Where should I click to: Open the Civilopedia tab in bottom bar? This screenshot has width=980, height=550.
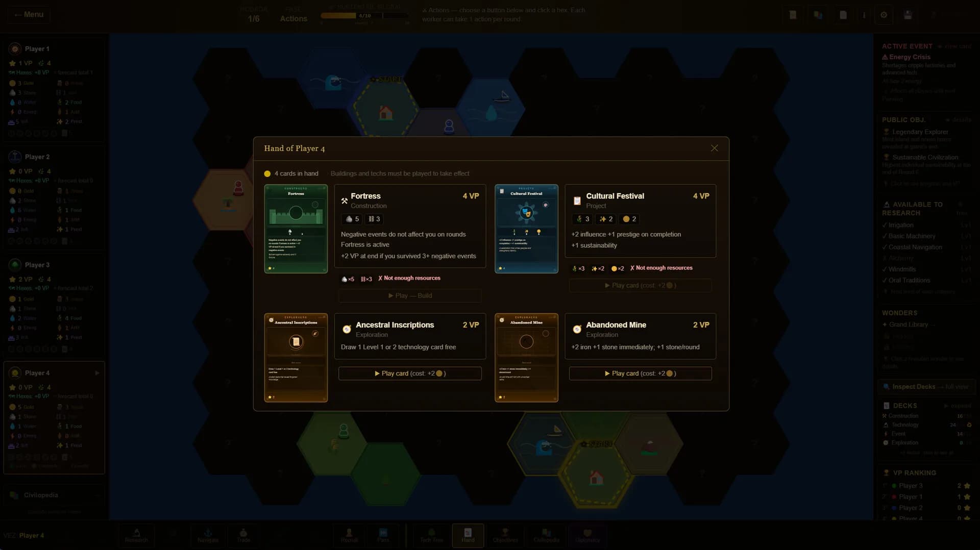(x=546, y=535)
